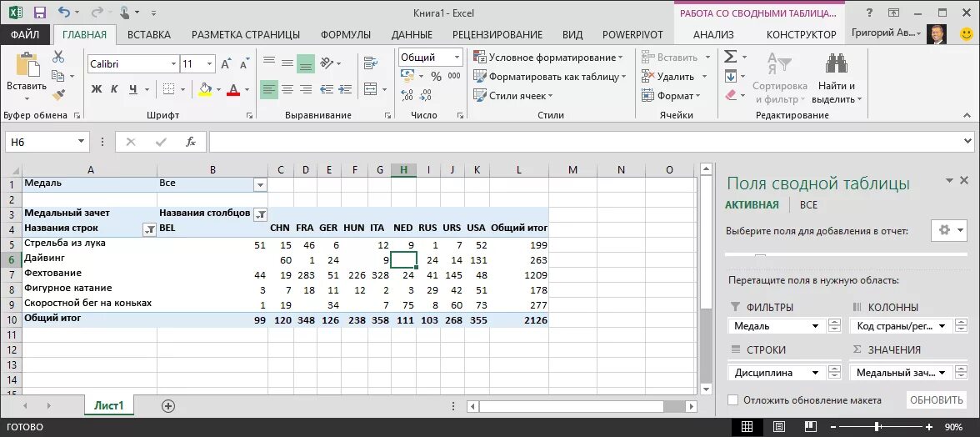Insert function with fx icon
980x437 pixels.
(191, 142)
